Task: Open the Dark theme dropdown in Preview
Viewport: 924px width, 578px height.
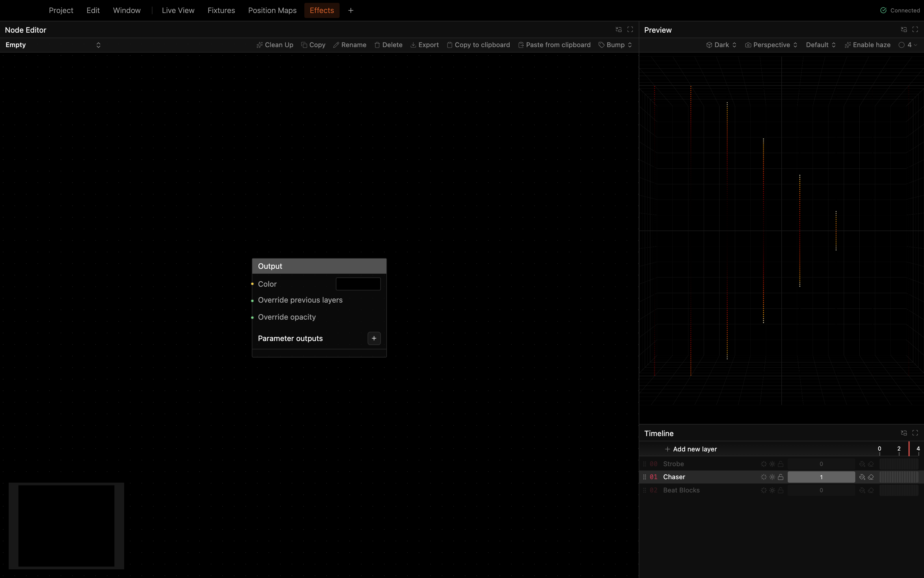Action: click(721, 45)
